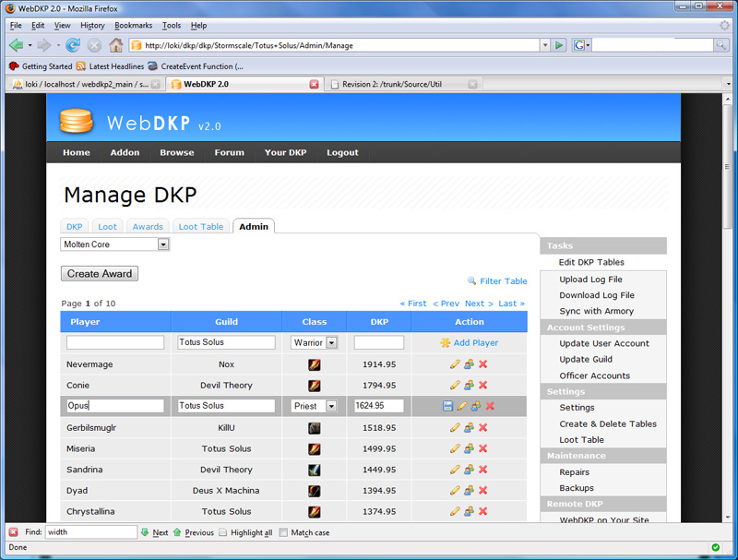Click the DKP value field for Opus
738x560 pixels.
click(378, 406)
